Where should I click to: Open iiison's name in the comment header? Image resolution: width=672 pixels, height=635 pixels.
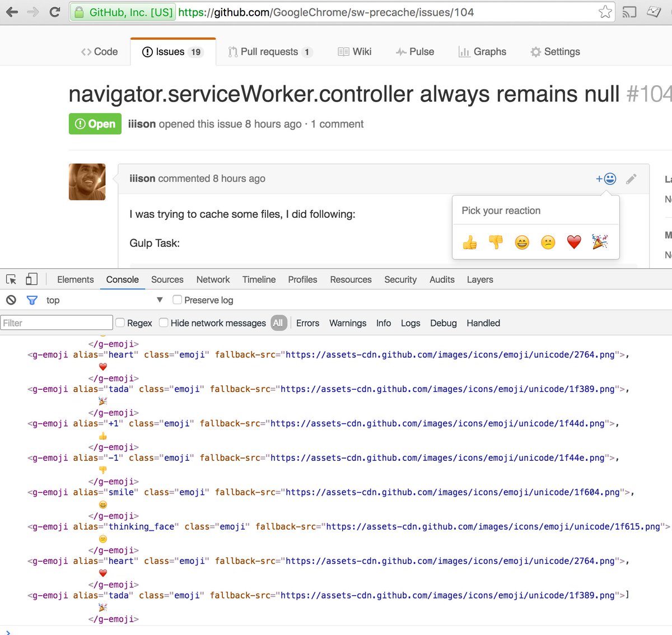point(142,179)
